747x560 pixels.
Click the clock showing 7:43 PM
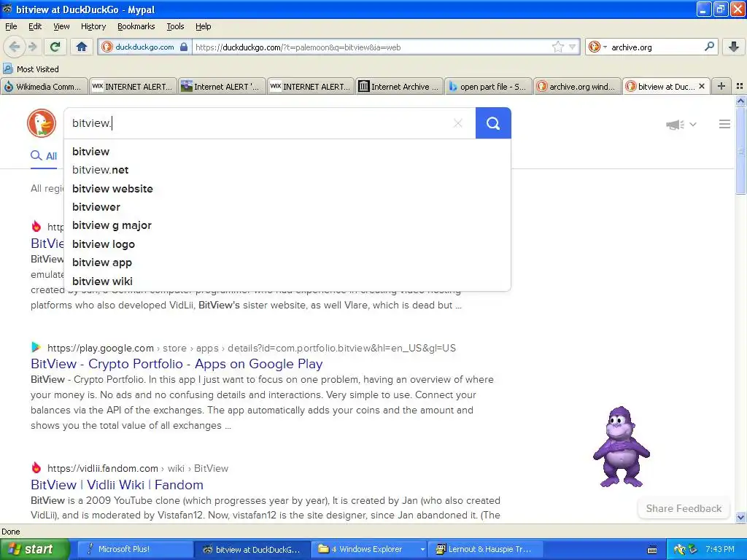coord(719,549)
